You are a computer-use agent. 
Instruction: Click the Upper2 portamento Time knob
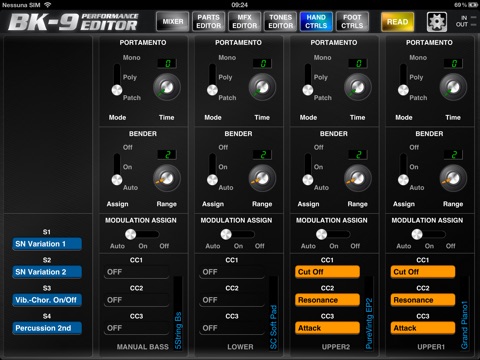[x=358, y=87]
